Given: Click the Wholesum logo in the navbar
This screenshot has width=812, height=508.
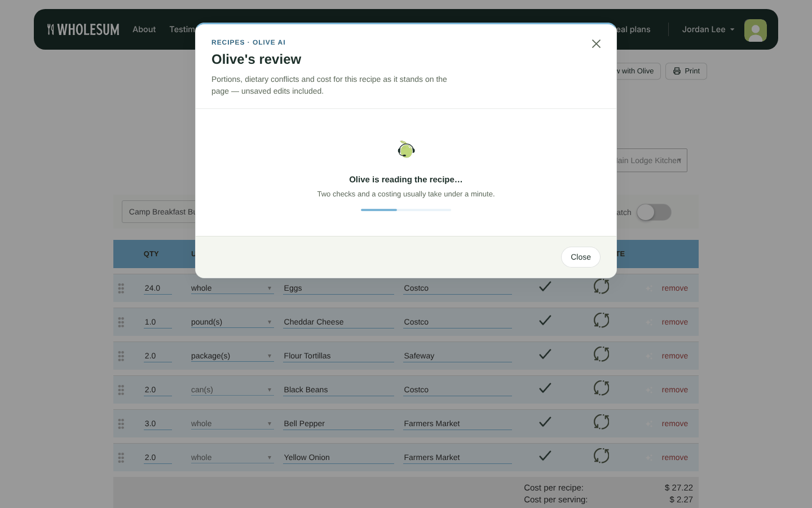Looking at the screenshot, I should click(x=83, y=29).
